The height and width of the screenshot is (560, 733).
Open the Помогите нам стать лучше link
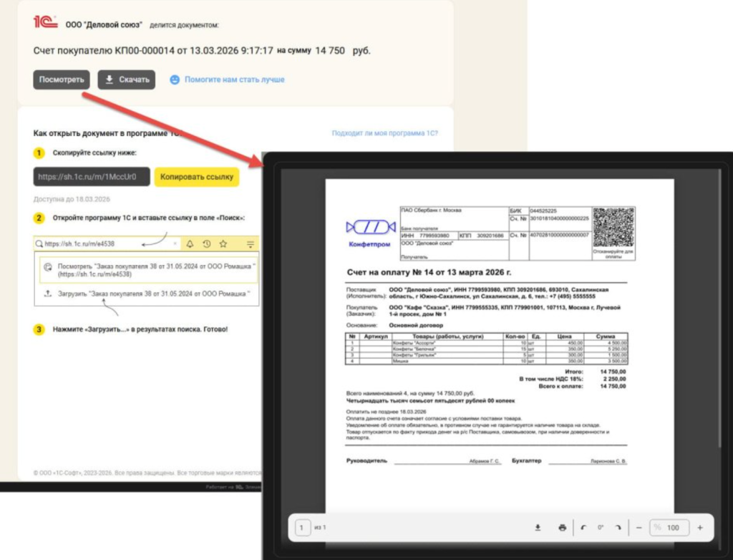point(234,79)
